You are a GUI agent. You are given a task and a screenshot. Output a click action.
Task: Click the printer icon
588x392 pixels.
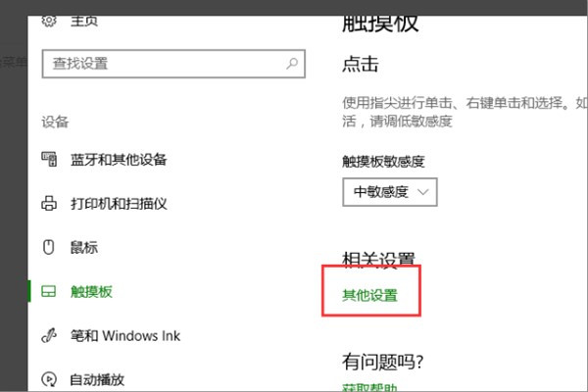click(49, 203)
